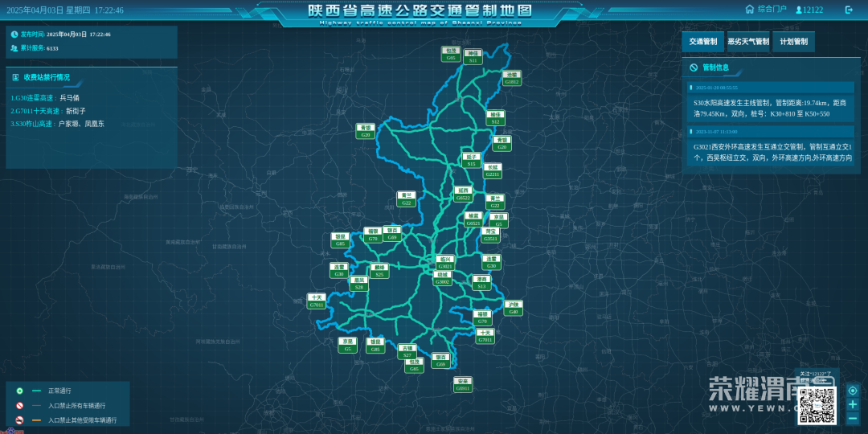Select the G40 沪陕 highway marker
Image resolution: width=868 pixels, height=434 pixels.
(514, 309)
